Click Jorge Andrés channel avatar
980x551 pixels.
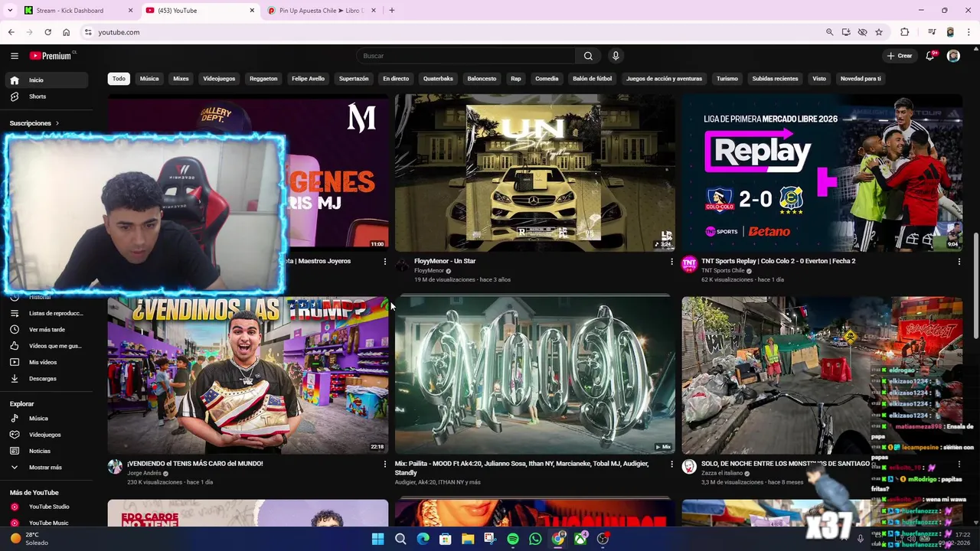tap(115, 467)
